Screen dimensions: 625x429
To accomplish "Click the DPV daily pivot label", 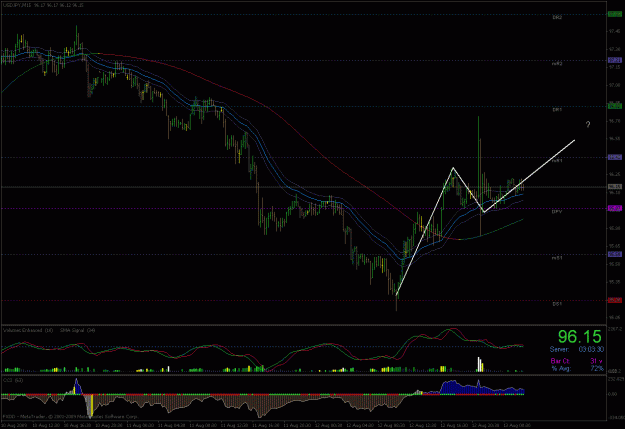I will tap(557, 211).
